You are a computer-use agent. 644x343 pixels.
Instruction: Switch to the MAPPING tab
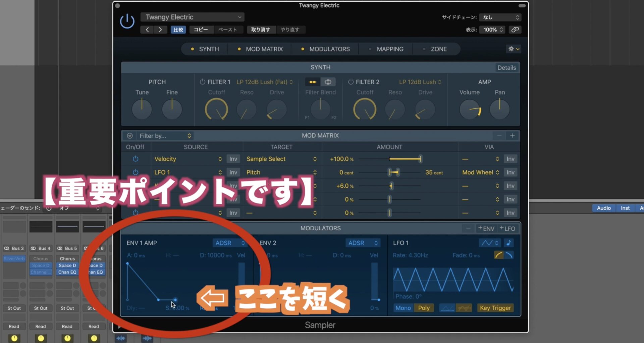click(390, 49)
